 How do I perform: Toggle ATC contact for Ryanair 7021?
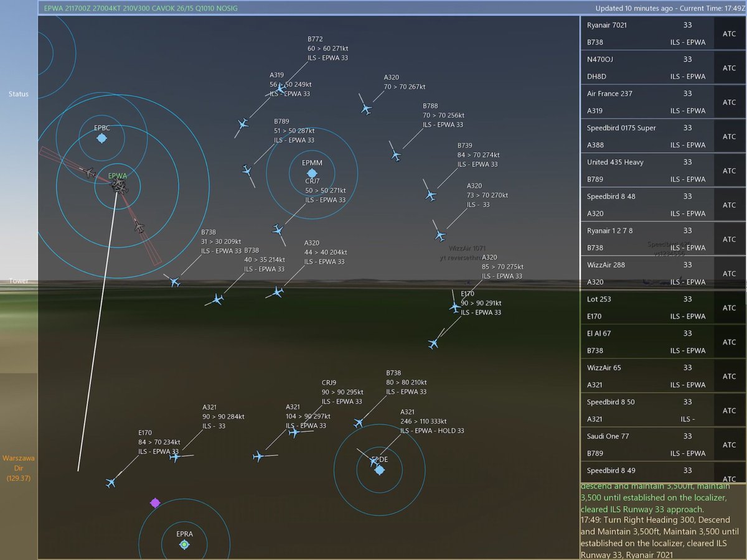point(729,34)
